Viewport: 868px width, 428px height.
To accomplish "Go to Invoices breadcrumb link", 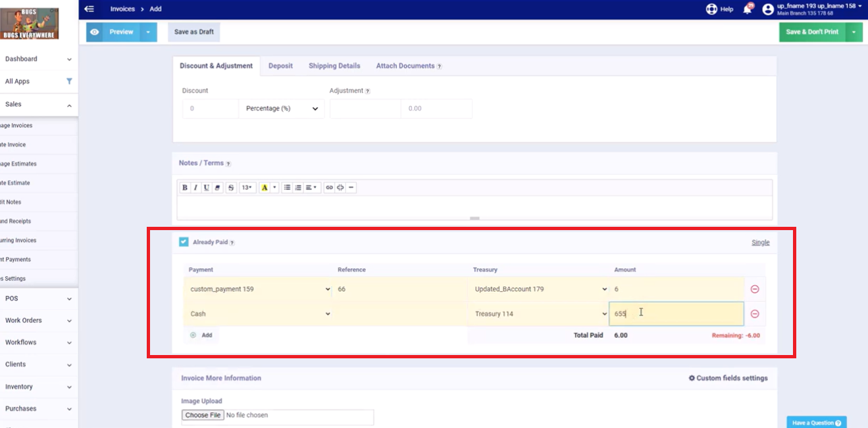I will click(x=122, y=9).
